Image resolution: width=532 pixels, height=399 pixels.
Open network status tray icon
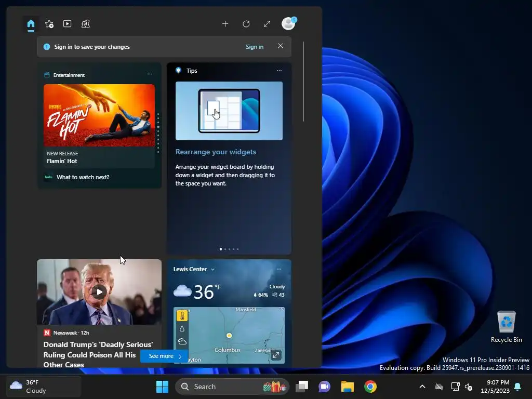[x=455, y=387]
